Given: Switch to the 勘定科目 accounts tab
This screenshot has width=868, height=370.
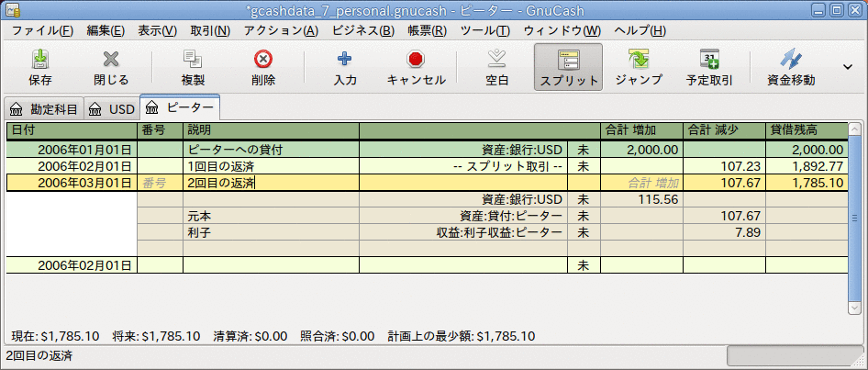Looking at the screenshot, I should click(x=44, y=109).
